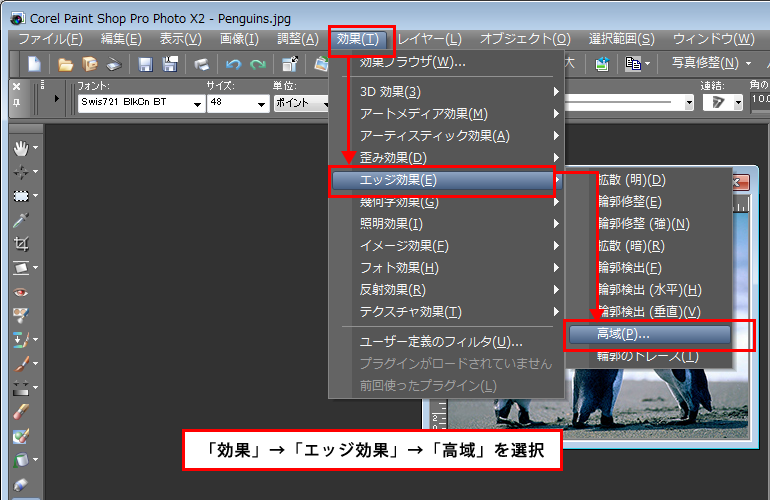770x500 pixels.
Task: Expand the Selection tool flyout arrow
Action: coord(35,196)
